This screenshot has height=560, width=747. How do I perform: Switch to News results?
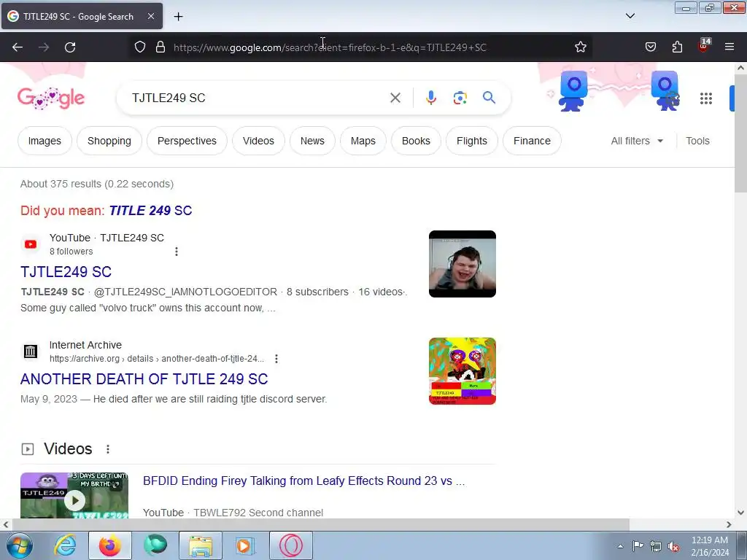[312, 141]
